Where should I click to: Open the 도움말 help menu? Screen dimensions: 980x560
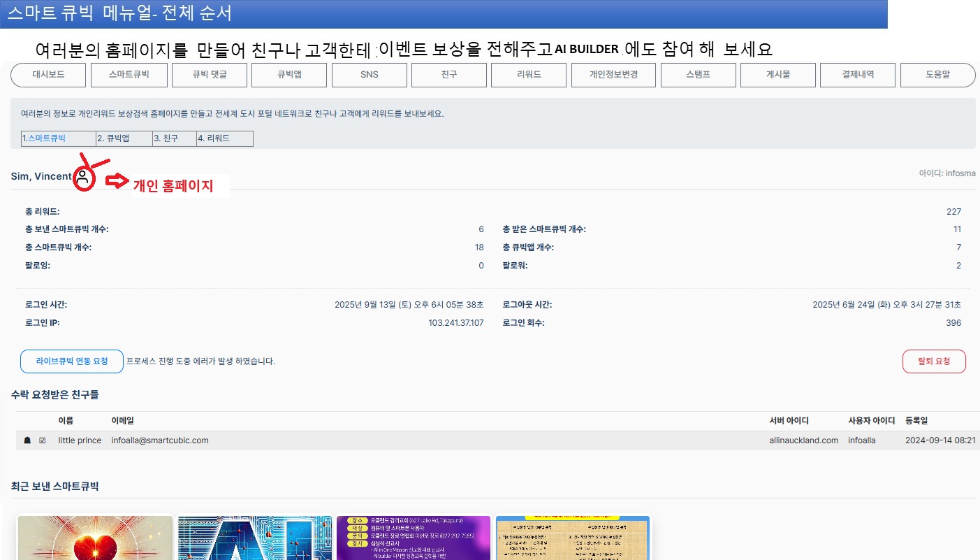click(937, 75)
